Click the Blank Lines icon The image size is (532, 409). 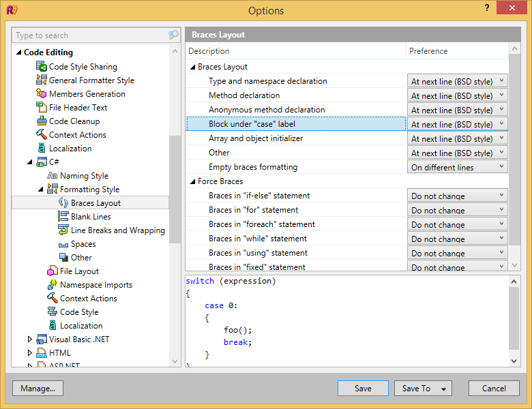click(63, 217)
